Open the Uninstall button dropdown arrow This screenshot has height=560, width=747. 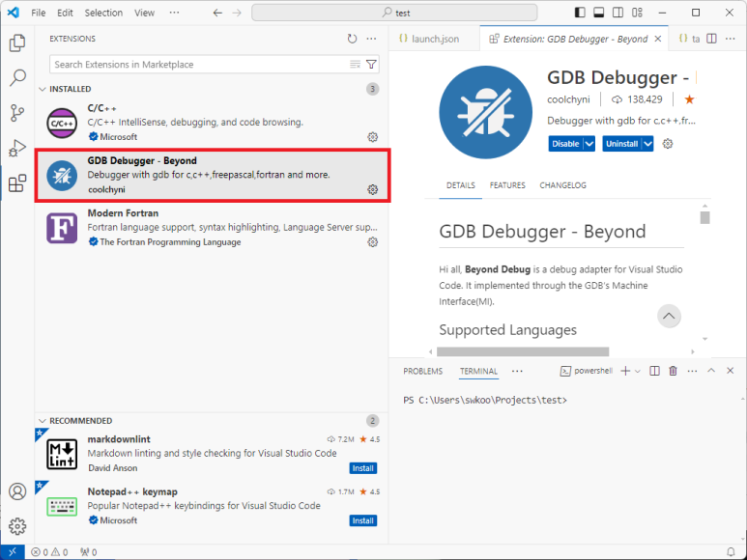click(x=647, y=144)
